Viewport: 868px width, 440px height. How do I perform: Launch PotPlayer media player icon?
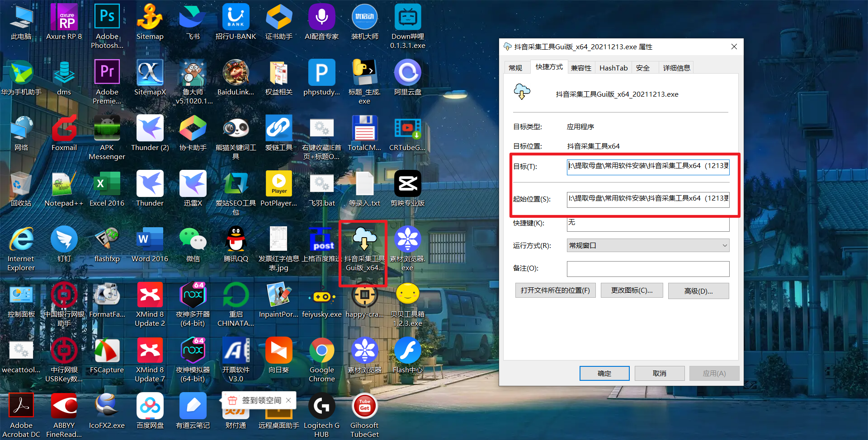tap(278, 184)
